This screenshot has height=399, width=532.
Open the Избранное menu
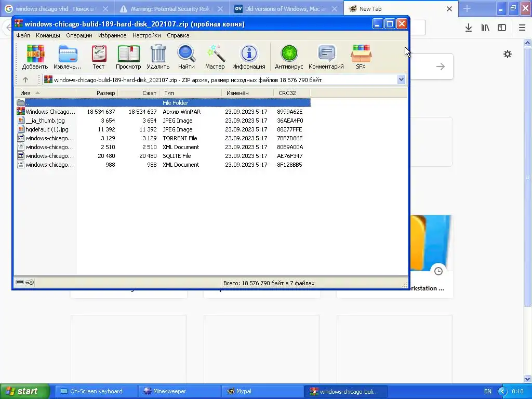(x=112, y=35)
